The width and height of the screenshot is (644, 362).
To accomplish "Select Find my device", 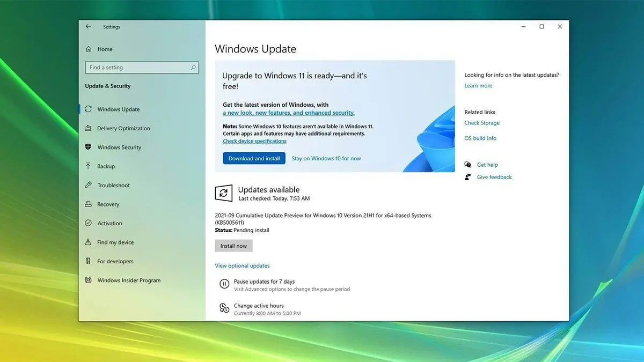I will (x=115, y=242).
